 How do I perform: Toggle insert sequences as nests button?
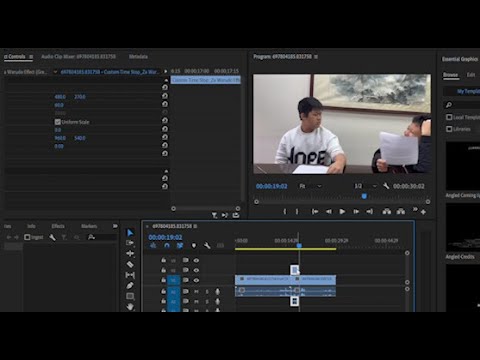coord(153,246)
